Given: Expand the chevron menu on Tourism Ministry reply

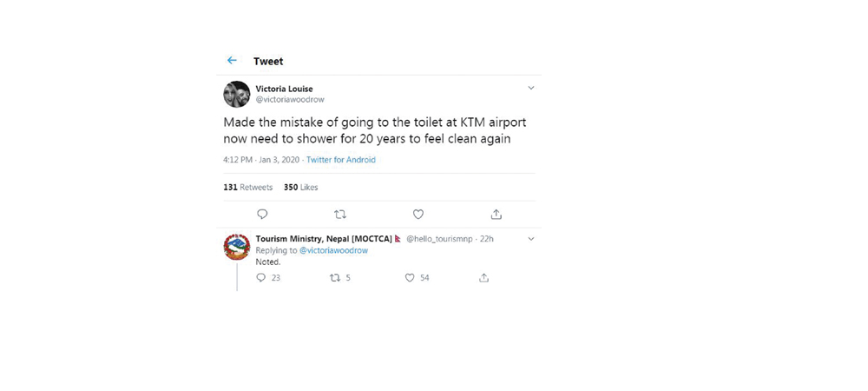Looking at the screenshot, I should pos(531,239).
